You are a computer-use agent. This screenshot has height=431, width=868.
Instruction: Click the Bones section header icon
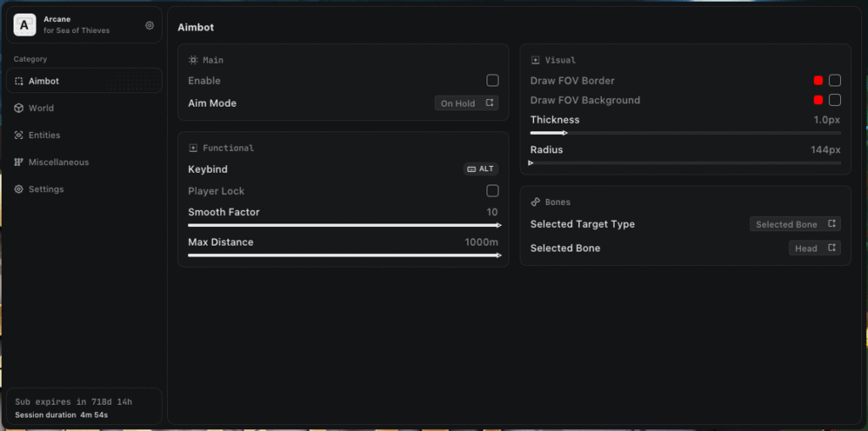536,202
